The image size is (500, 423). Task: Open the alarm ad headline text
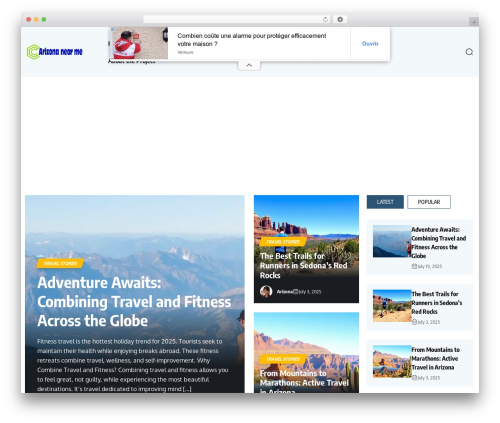252,40
